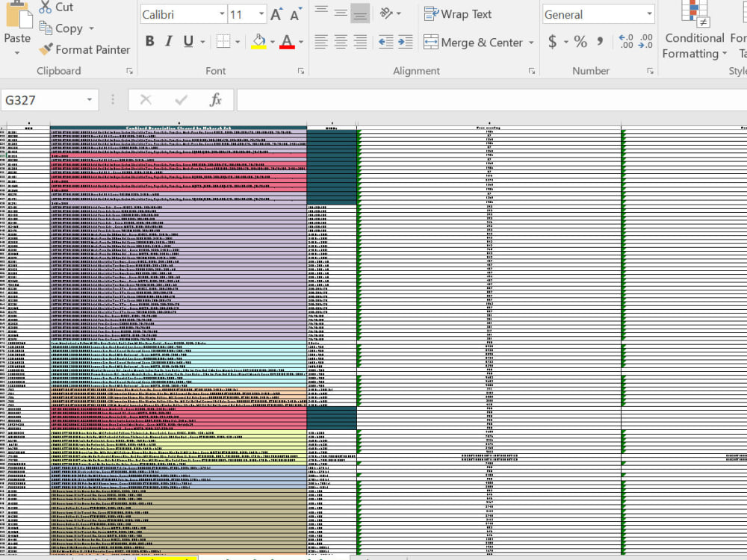Open the Fill Color dropdown arrow
Screen dimensions: 747x560
coord(273,42)
